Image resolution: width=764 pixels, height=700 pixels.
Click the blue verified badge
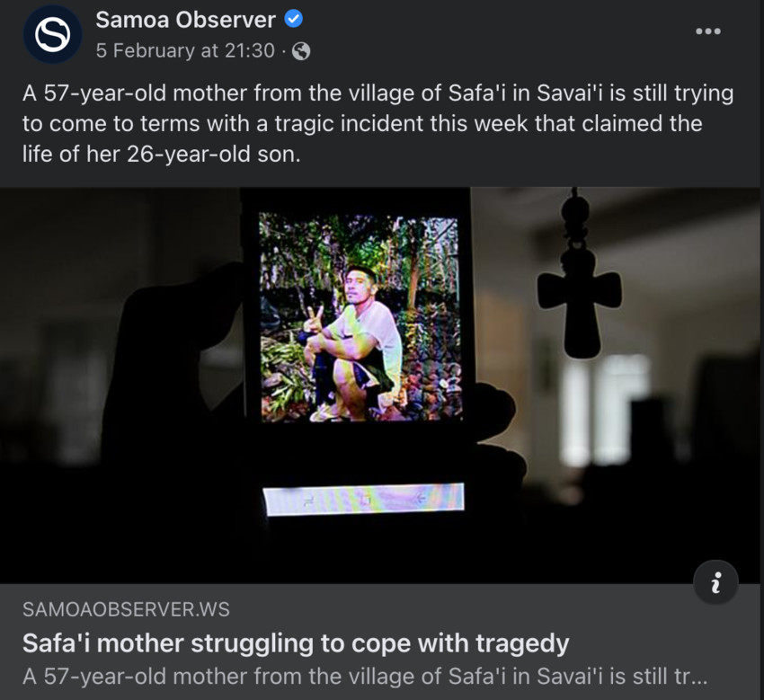point(293,19)
